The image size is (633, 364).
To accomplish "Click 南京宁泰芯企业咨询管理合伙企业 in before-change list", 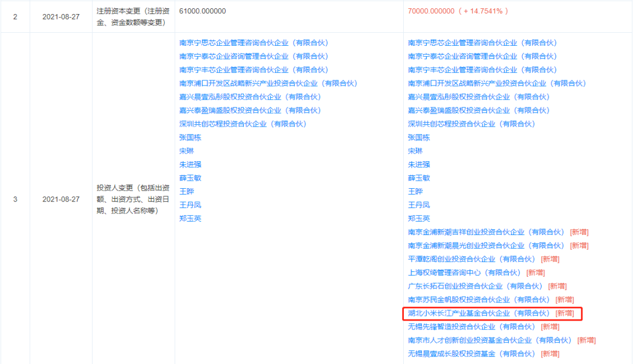I will coord(254,56).
